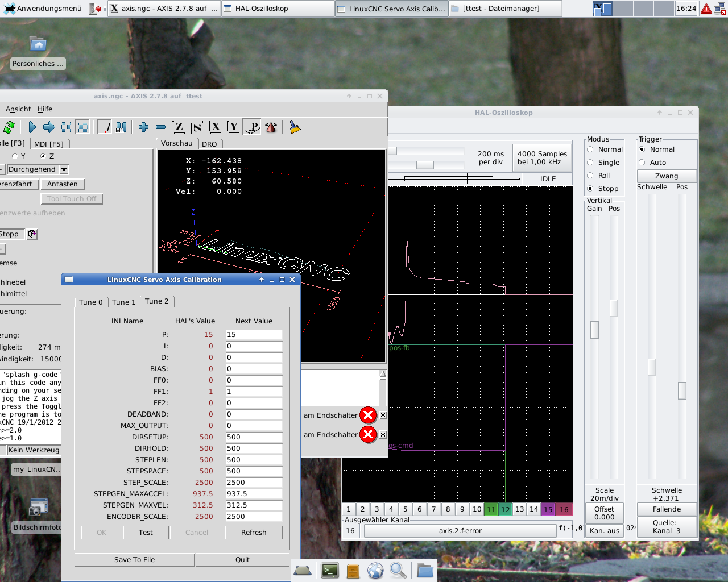Select the rotated Z view icon
The height and width of the screenshot is (582, 728).
click(x=197, y=127)
